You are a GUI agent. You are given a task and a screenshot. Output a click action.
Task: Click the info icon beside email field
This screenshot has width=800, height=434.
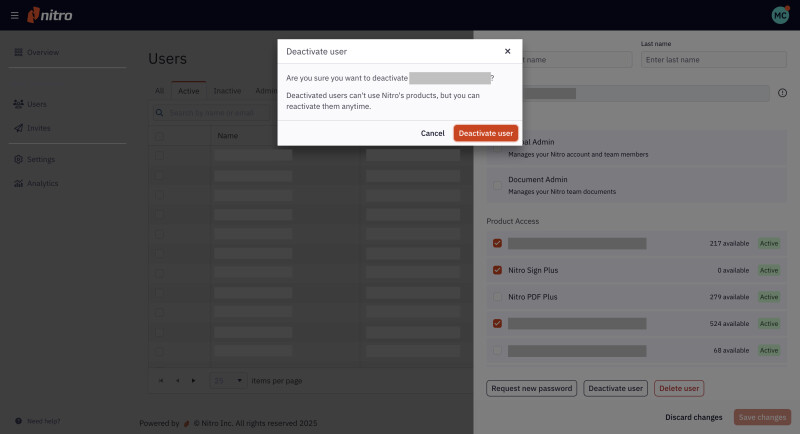[782, 93]
